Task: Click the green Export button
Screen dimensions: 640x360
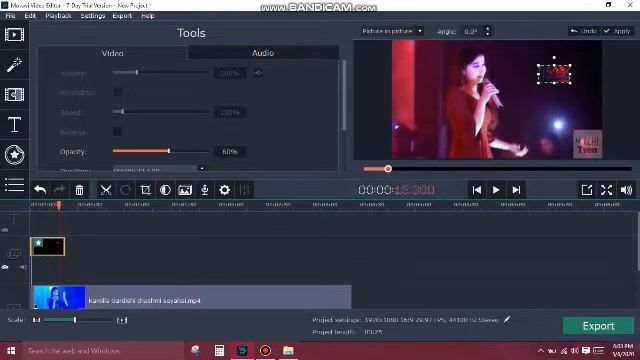Action: point(598,326)
